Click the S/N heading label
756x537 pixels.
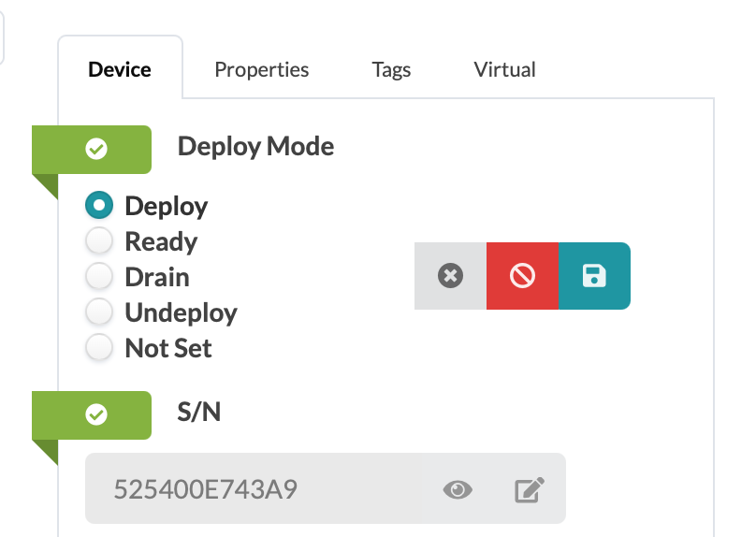[x=198, y=412]
